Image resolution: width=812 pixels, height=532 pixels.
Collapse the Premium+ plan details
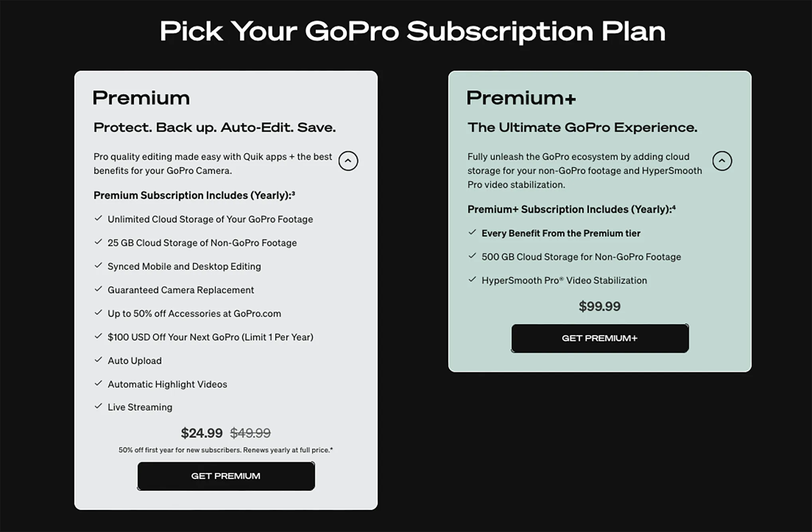click(722, 161)
